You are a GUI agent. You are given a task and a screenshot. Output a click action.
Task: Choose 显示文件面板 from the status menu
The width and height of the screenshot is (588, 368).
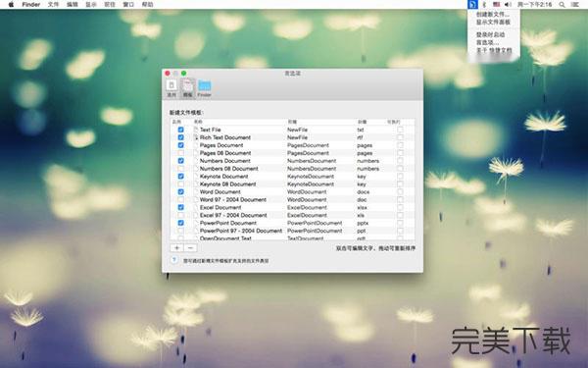tap(493, 23)
